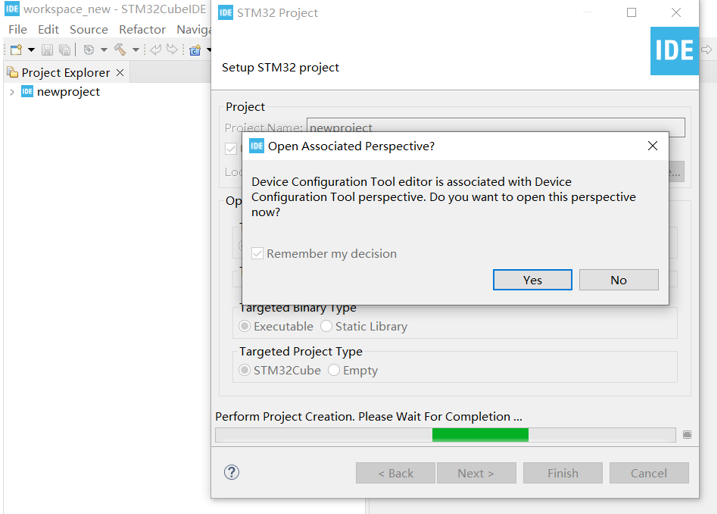Select newproject in Project Explorer

(68, 92)
